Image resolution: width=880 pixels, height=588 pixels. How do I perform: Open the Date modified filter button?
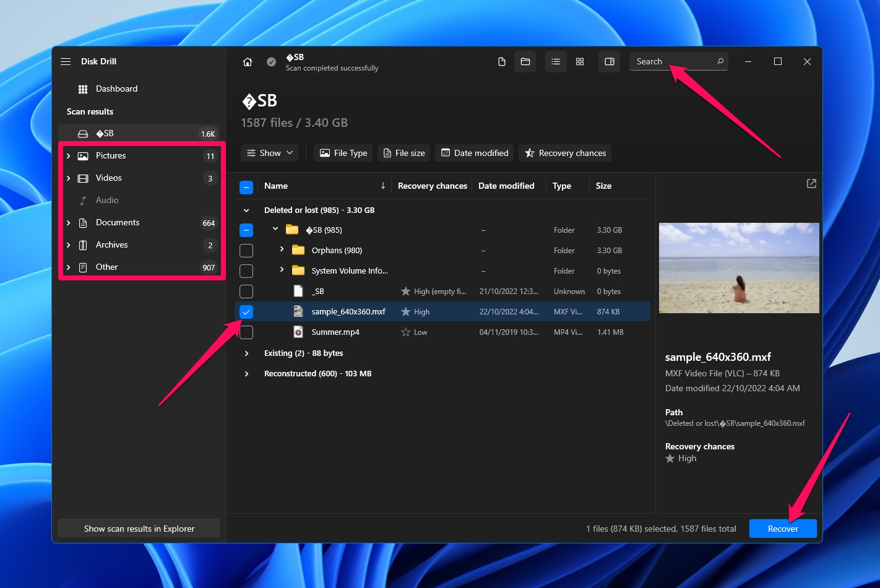pos(475,153)
